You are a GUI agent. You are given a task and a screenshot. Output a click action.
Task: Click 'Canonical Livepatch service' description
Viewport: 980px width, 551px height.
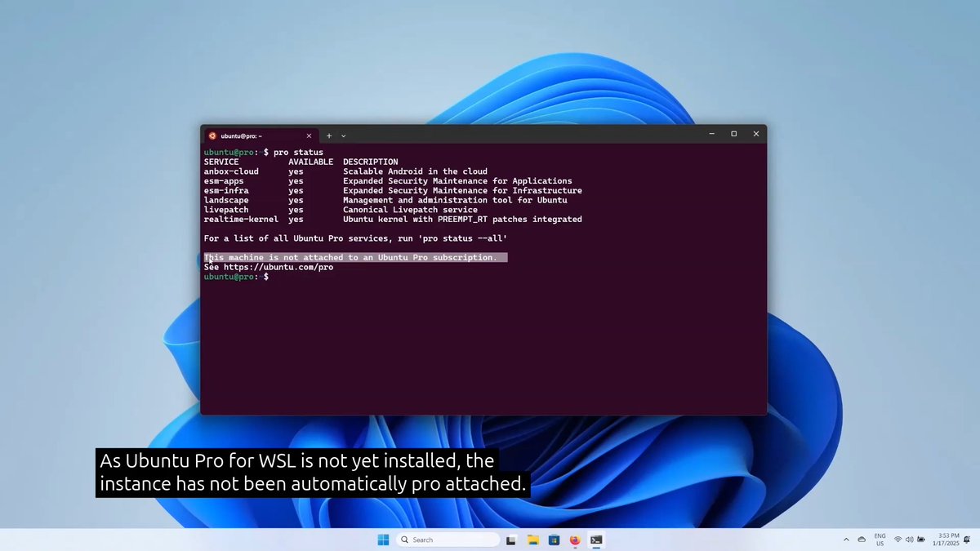pyautogui.click(x=410, y=210)
